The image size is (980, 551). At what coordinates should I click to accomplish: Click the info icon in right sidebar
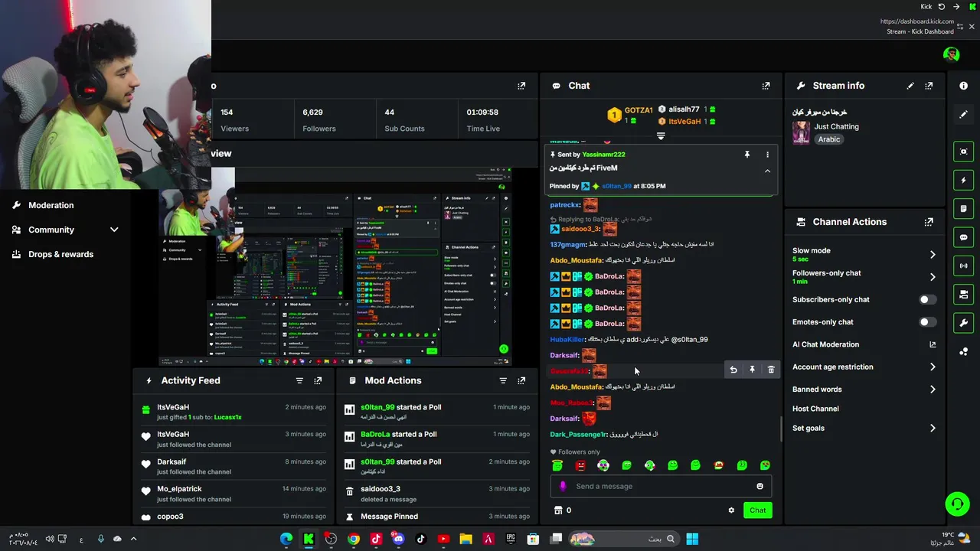pos(964,86)
